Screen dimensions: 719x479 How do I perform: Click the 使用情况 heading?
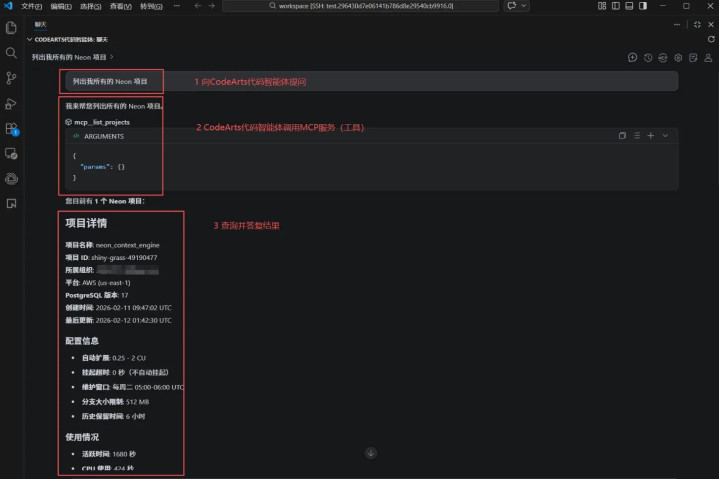coord(82,437)
